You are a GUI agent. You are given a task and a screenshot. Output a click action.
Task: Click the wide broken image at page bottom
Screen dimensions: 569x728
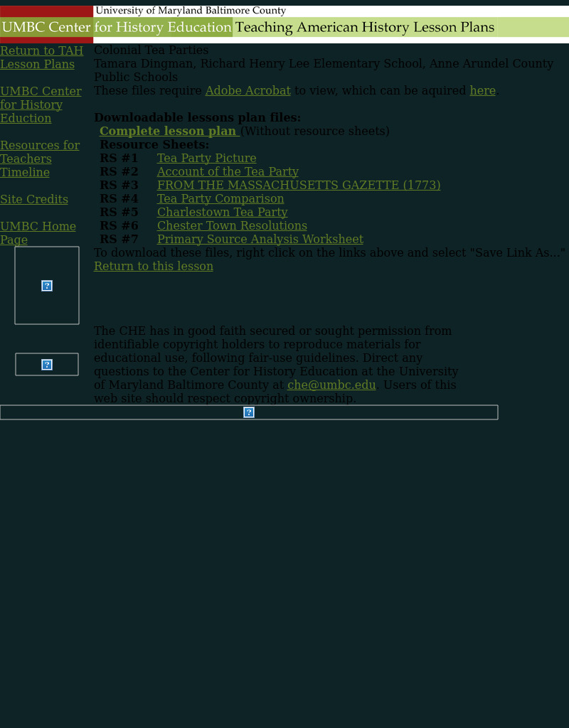pyautogui.click(x=248, y=412)
